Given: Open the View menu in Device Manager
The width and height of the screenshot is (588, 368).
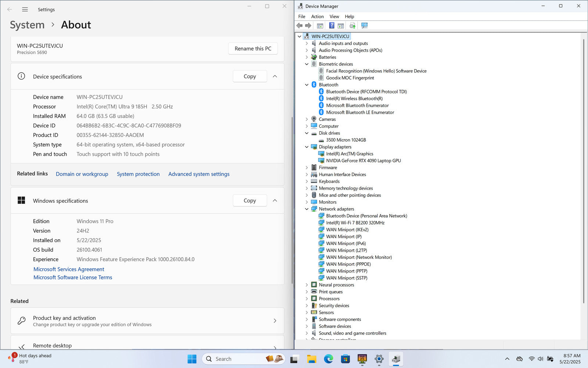Looking at the screenshot, I should click(334, 17).
